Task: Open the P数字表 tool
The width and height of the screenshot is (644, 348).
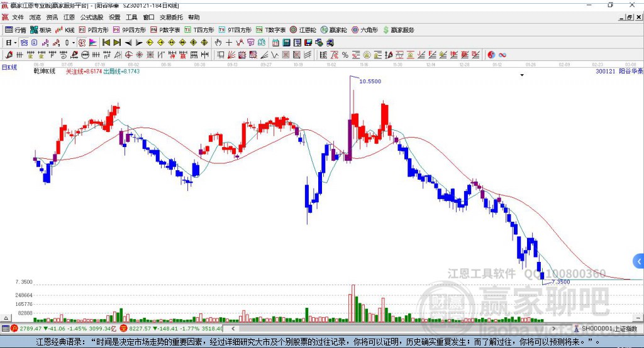Action: [x=165, y=30]
